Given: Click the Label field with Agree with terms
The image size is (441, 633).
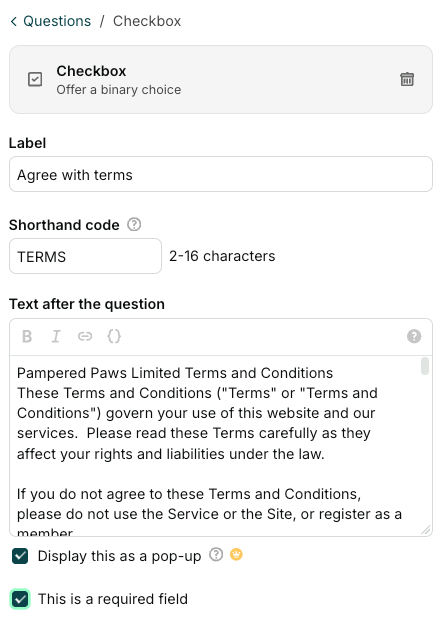Looking at the screenshot, I should [x=221, y=174].
